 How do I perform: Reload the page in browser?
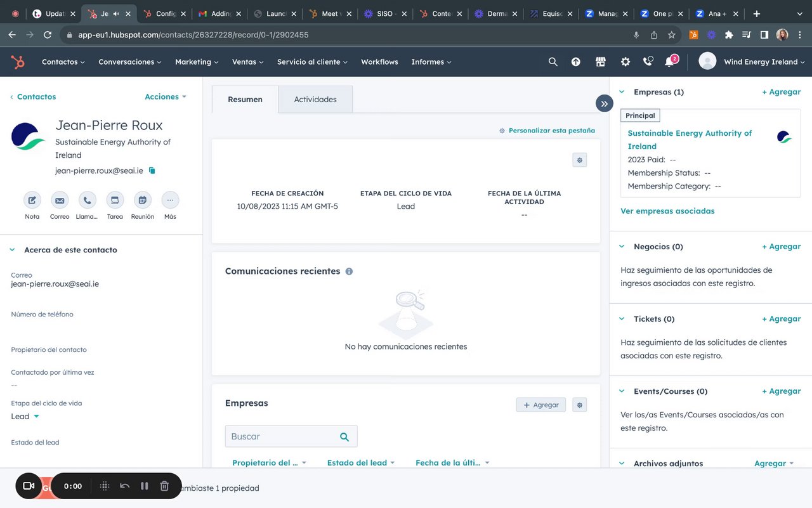coord(47,35)
